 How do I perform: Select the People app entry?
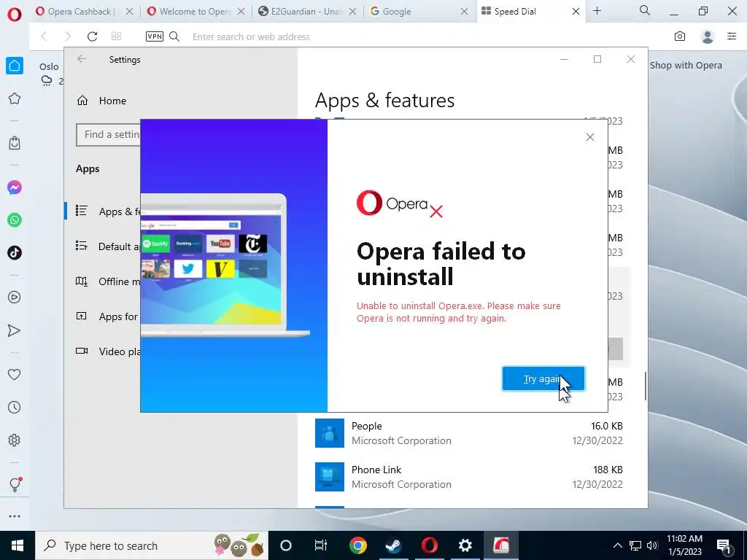tap(469, 433)
